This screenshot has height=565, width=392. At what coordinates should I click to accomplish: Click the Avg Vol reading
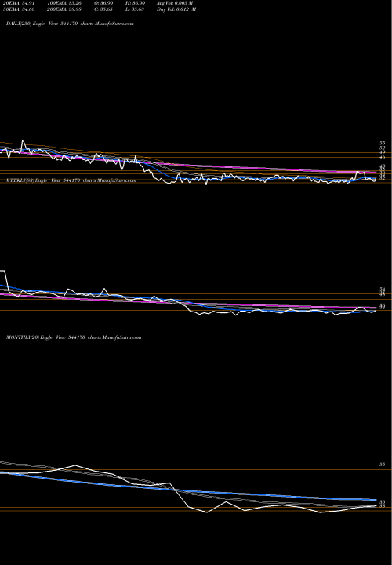[175, 3]
